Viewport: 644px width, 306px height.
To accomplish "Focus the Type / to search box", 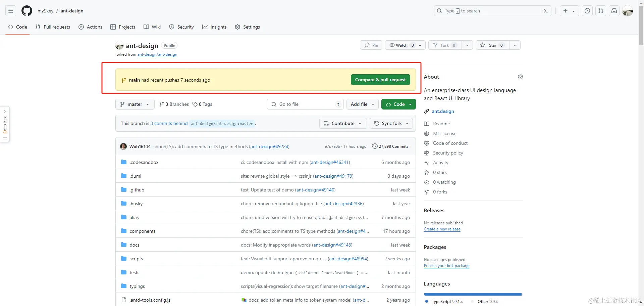I will coord(488,11).
